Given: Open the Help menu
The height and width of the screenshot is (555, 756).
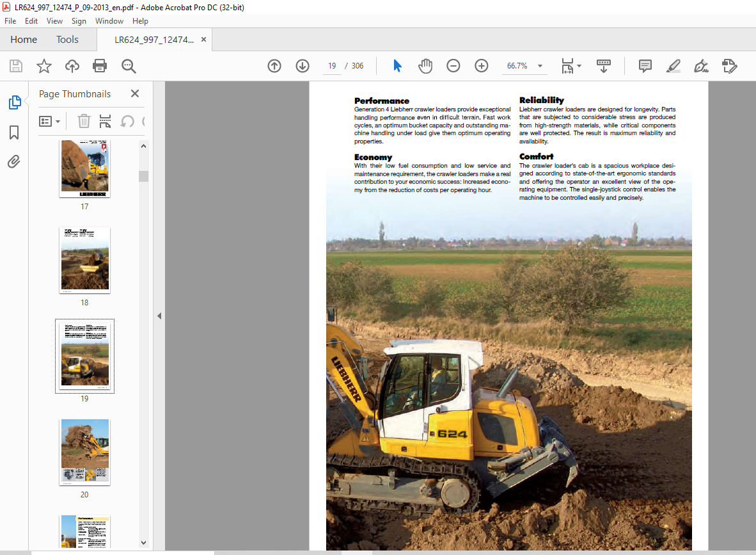Looking at the screenshot, I should [x=140, y=21].
